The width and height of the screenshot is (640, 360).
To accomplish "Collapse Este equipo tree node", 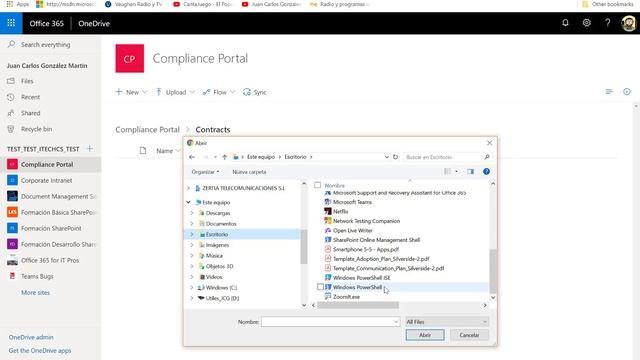I will tap(188, 202).
